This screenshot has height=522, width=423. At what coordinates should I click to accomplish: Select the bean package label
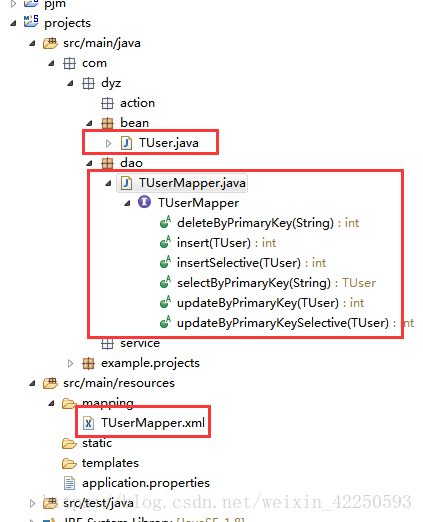click(134, 123)
